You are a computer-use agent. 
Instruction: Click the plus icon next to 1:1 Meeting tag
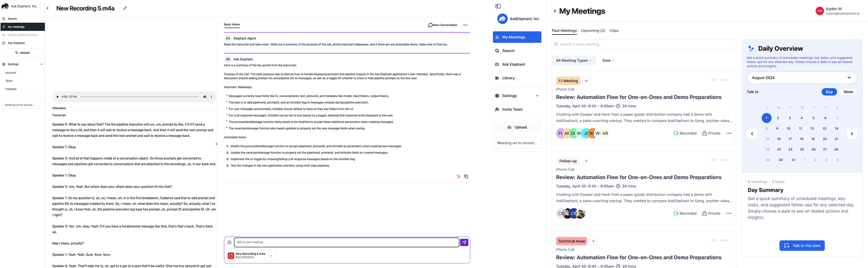click(586, 81)
